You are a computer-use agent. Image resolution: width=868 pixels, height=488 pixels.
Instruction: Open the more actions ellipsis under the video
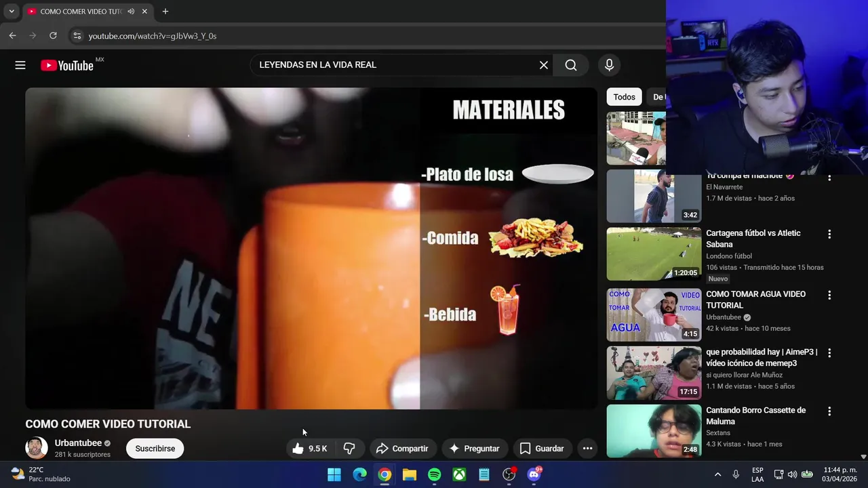point(588,449)
